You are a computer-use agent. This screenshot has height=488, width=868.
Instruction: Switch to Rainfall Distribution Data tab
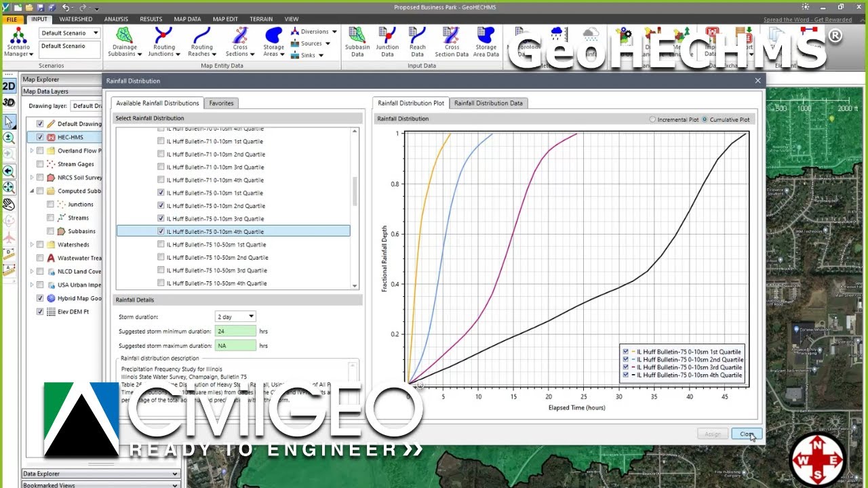click(x=488, y=103)
